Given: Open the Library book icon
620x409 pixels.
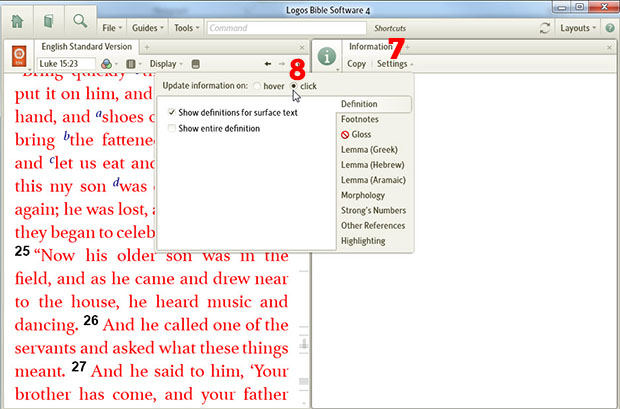Looking at the screenshot, I should tap(48, 21).
